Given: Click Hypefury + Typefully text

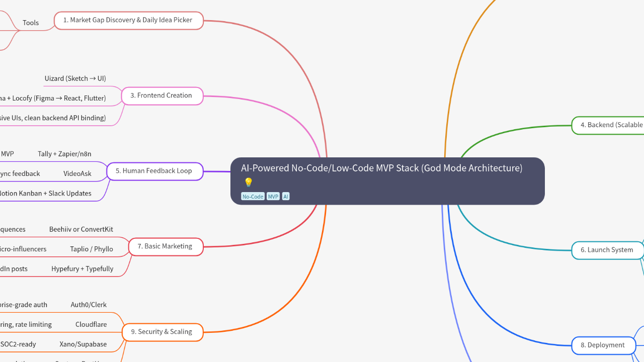Looking at the screenshot, I should tap(83, 268).
